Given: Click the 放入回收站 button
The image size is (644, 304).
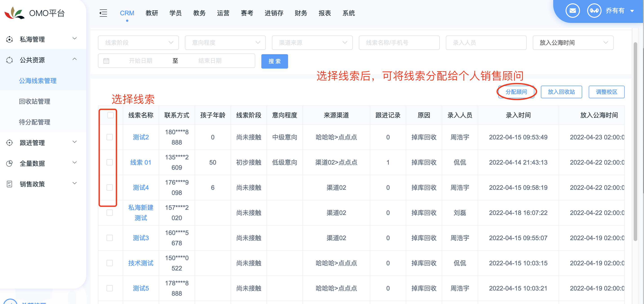Looking at the screenshot, I should pos(561,92).
